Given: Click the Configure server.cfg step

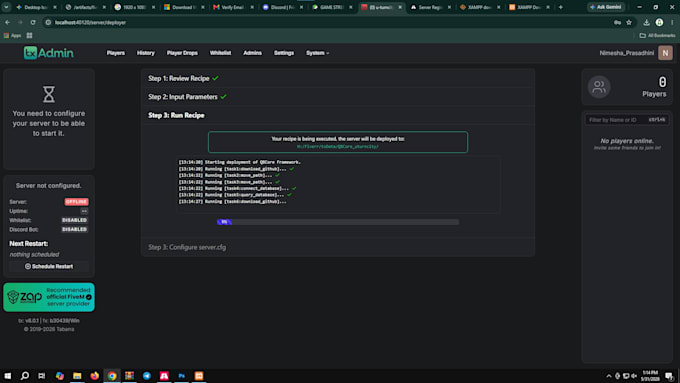Looking at the screenshot, I should click(x=187, y=247).
